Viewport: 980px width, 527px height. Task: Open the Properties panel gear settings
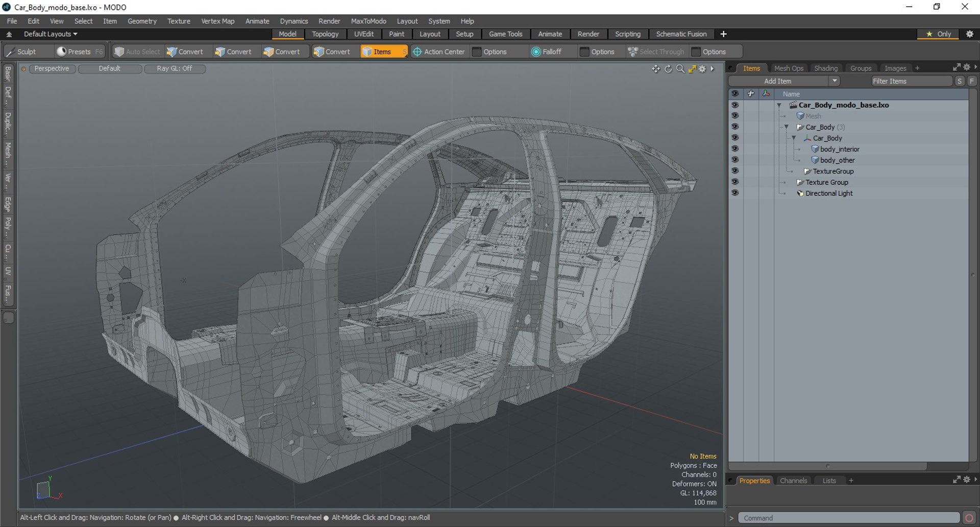pyautogui.click(x=967, y=480)
